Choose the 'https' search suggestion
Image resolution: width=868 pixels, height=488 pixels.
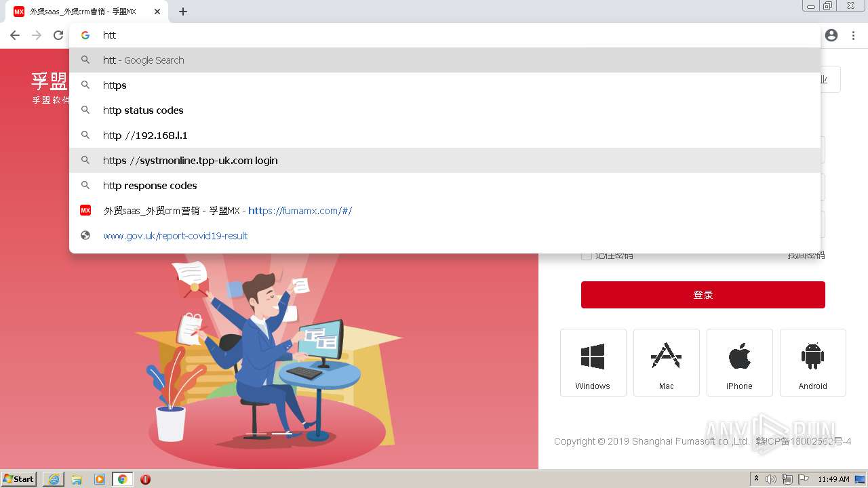pyautogui.click(x=445, y=85)
